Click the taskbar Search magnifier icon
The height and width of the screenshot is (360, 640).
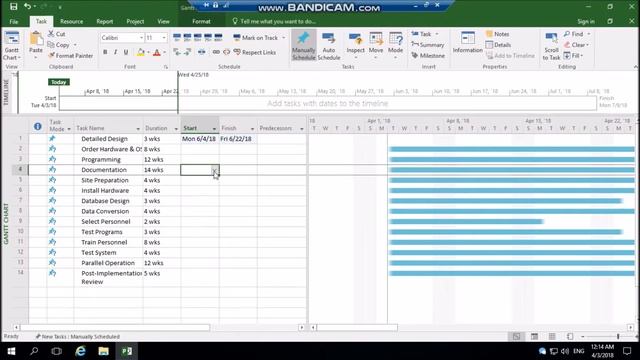34,351
